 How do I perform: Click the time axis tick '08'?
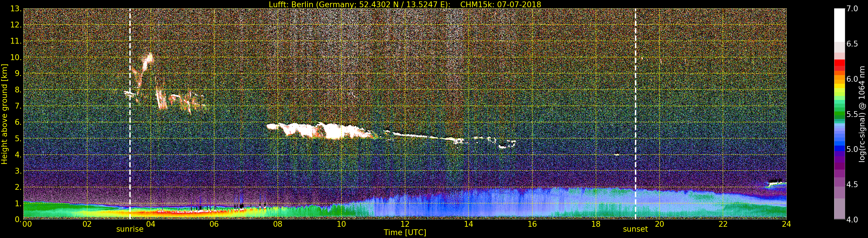[278, 224]
